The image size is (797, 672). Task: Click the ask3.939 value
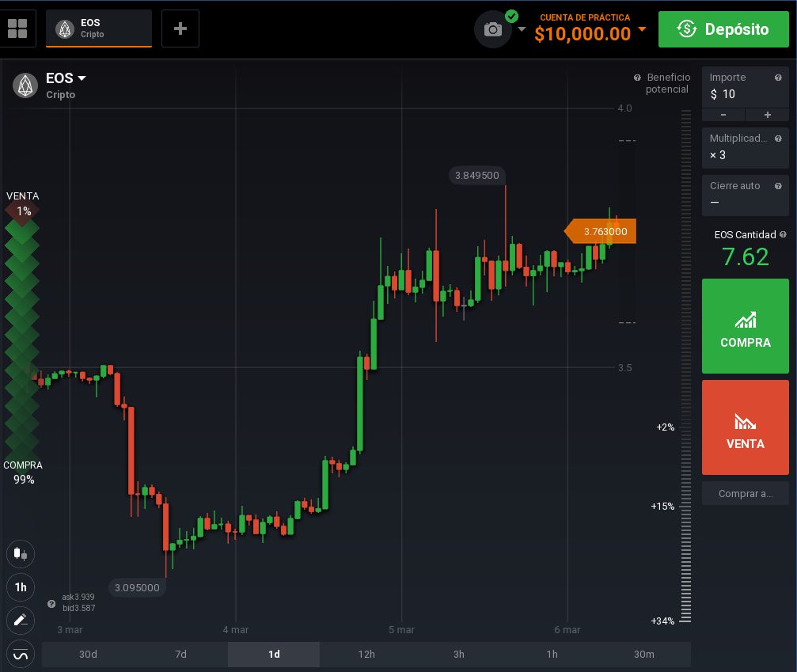click(x=78, y=597)
